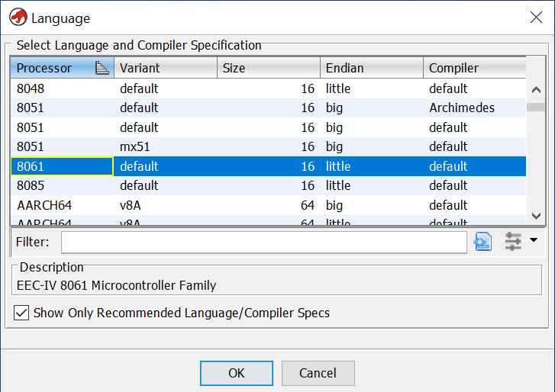Click the Ghidra dragon icon in the title bar
Image resolution: width=555 pixels, height=392 pixels.
[x=18, y=18]
